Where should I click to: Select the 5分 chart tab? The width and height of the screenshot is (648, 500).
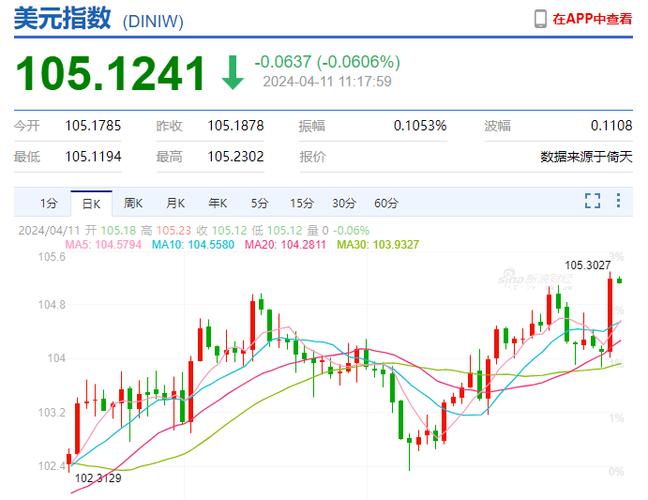(260, 203)
